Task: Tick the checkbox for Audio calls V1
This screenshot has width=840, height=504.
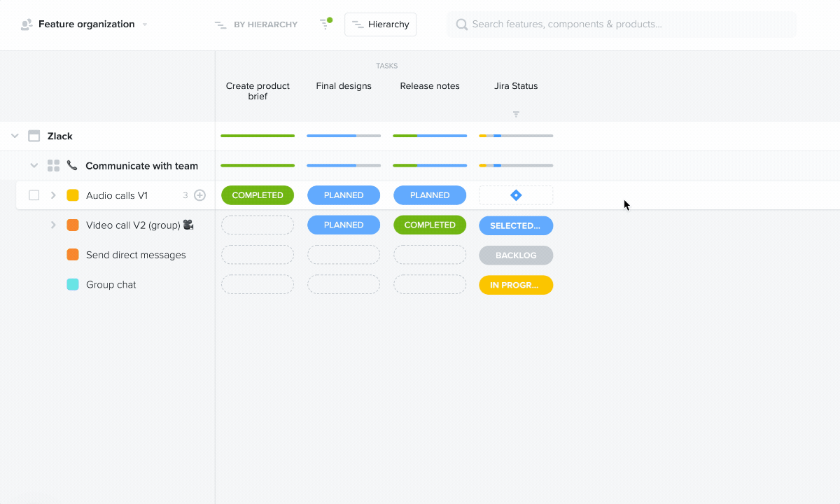Action: point(34,195)
